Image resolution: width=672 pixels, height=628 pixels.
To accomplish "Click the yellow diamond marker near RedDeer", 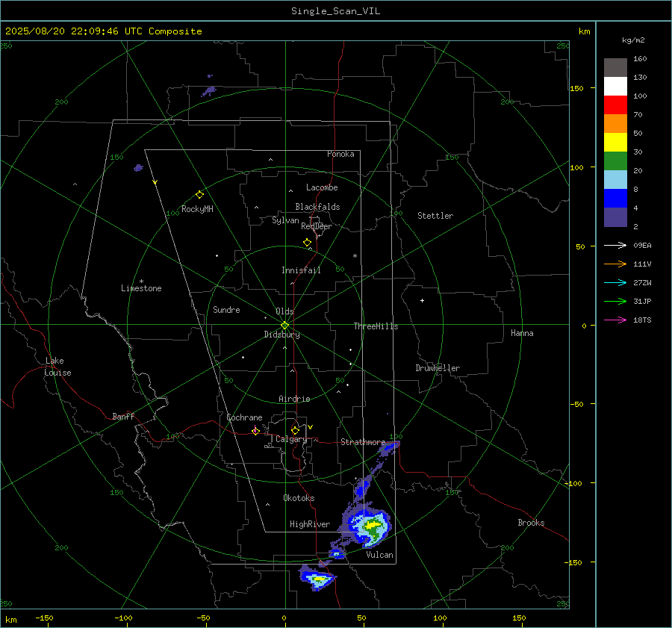I will 308,243.
